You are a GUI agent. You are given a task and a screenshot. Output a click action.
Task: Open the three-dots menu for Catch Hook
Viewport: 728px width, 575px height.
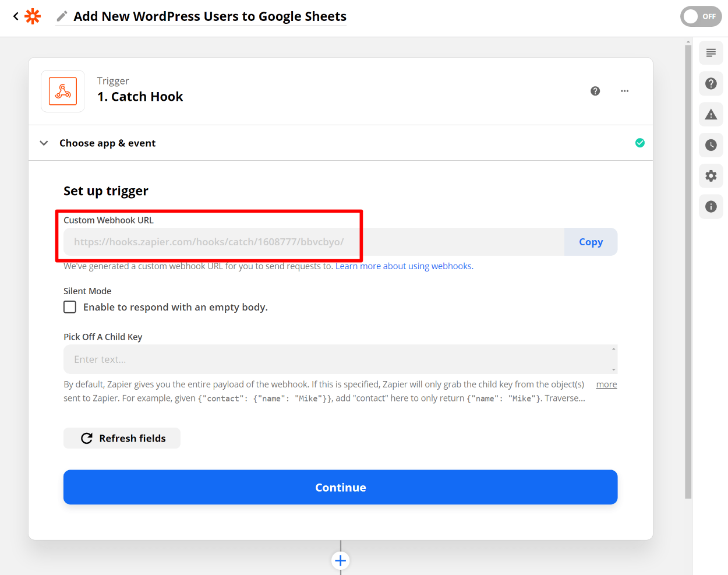click(x=624, y=91)
